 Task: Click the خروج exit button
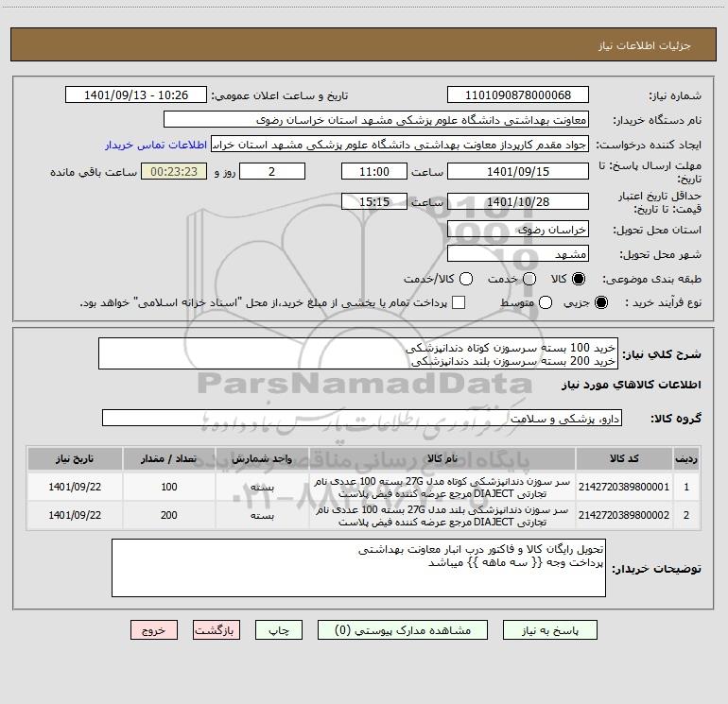[x=154, y=630]
